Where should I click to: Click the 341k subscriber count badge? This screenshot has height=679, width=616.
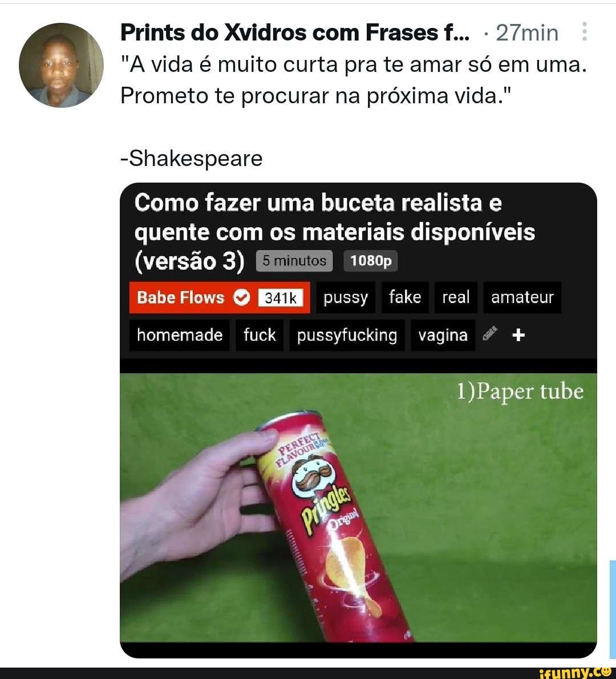pos(281,298)
